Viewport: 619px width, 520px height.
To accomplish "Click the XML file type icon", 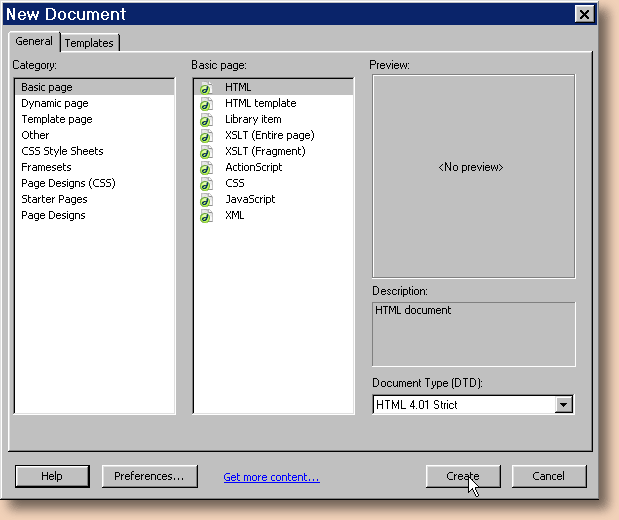I will coord(206,216).
